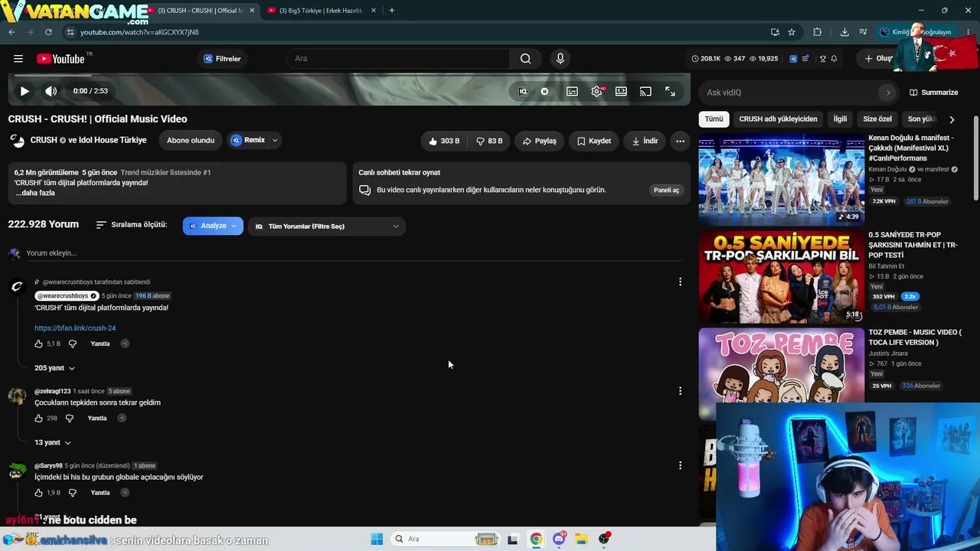Image resolution: width=980 pixels, height=551 pixels.
Task: Open the 0.5 Saniyede TR-Pop thumbnail
Action: pos(782,277)
